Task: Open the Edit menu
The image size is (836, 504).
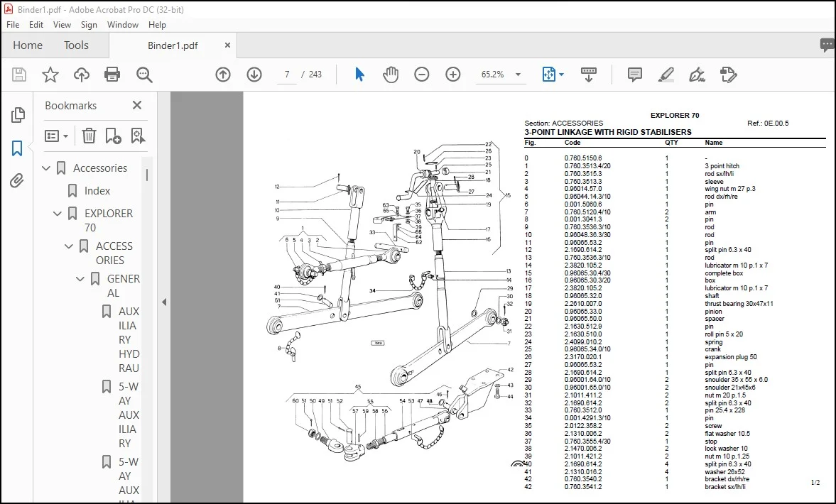Action: point(36,25)
